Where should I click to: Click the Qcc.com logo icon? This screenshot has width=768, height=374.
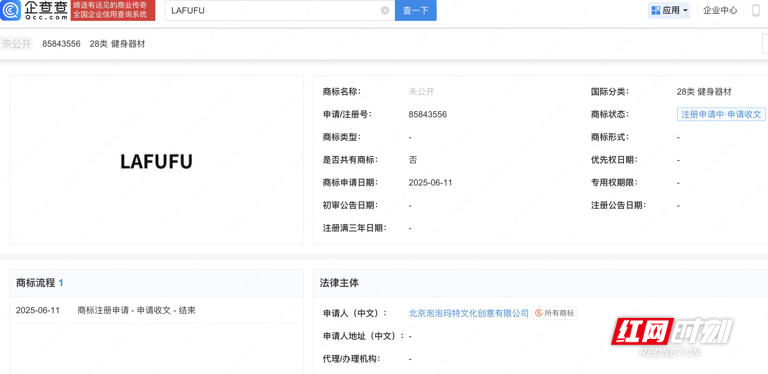pos(11,10)
